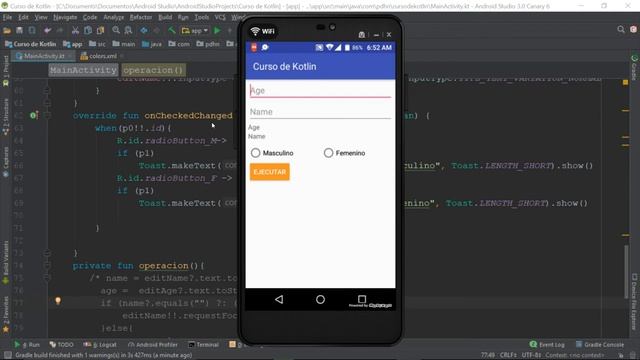640x360 pixels.
Task: Click the Open folder icon in toolbar
Action: [7, 31]
